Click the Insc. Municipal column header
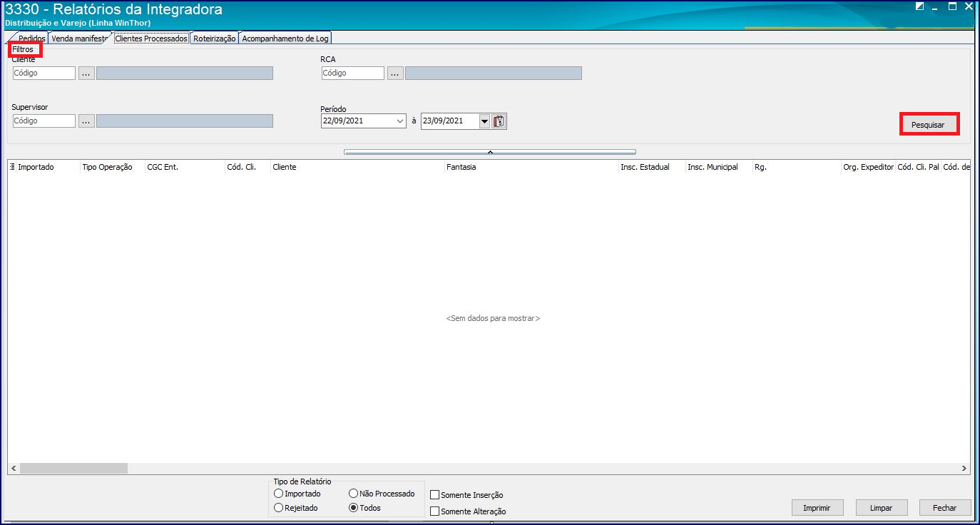Viewport: 980px width, 525px height. click(x=719, y=167)
